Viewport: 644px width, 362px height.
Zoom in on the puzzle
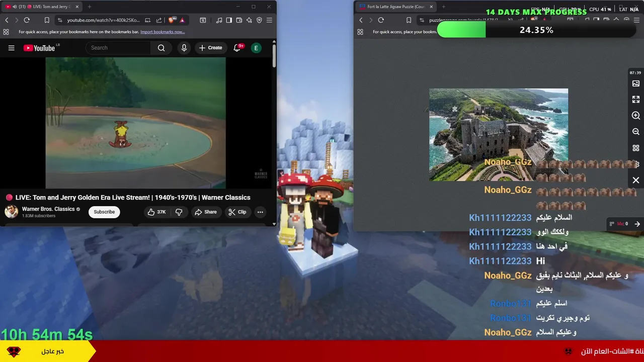tap(636, 116)
